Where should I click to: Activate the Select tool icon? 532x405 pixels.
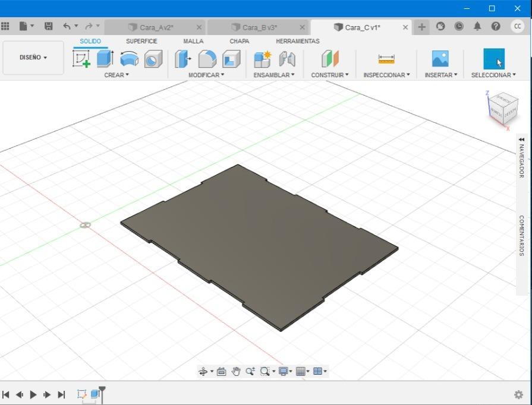click(494, 59)
